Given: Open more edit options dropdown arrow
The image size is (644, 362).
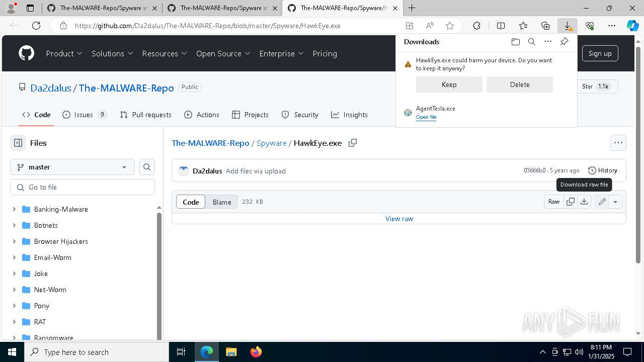Looking at the screenshot, I should coord(615,202).
